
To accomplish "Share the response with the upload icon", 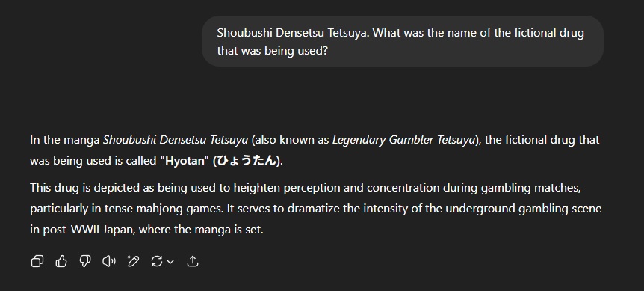I will 193,261.
